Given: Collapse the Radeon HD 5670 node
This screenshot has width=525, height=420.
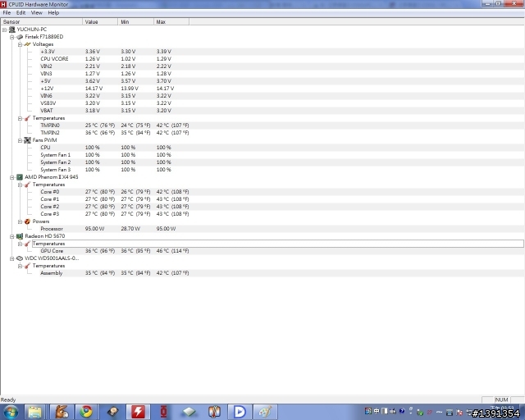Looking at the screenshot, I should [12, 236].
